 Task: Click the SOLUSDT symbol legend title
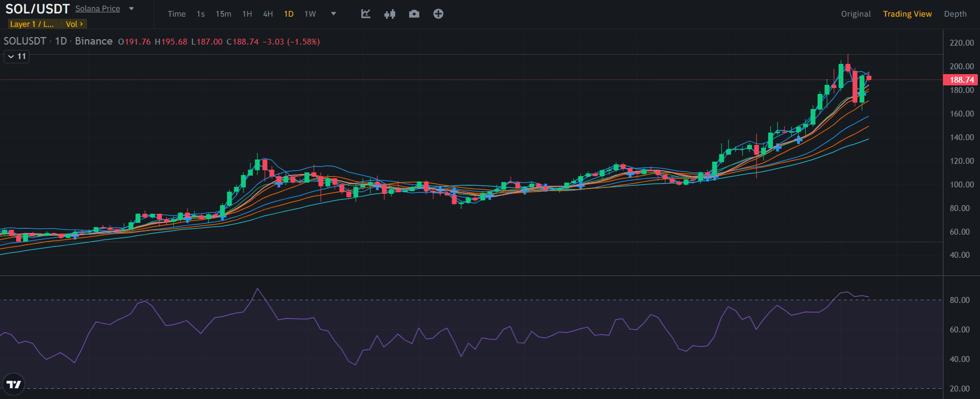(25, 41)
